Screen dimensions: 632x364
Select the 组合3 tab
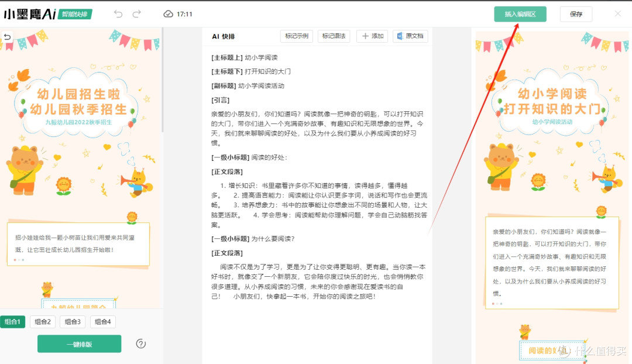(73, 322)
